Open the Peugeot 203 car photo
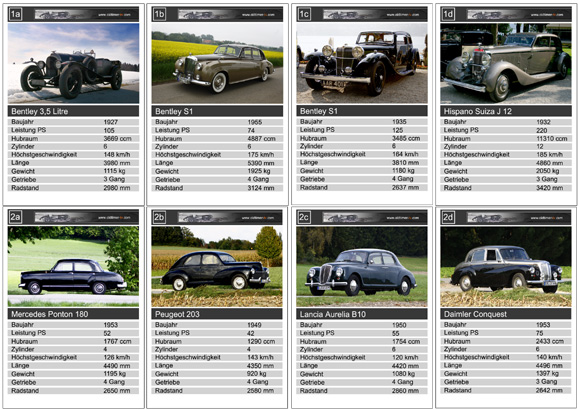 [217, 266]
